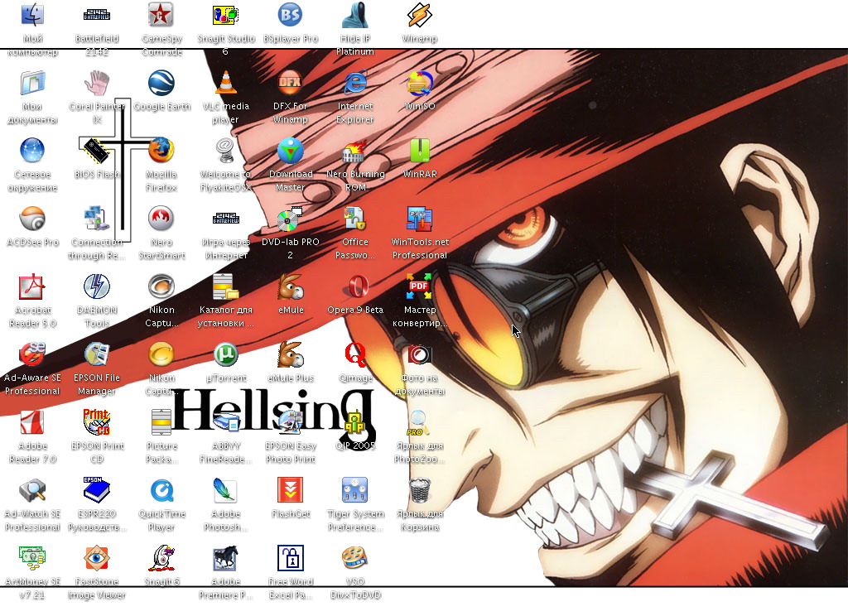Open the Adobe Photosh... feather icon
Image resolution: width=848 pixels, height=616 pixels.
pos(225,490)
